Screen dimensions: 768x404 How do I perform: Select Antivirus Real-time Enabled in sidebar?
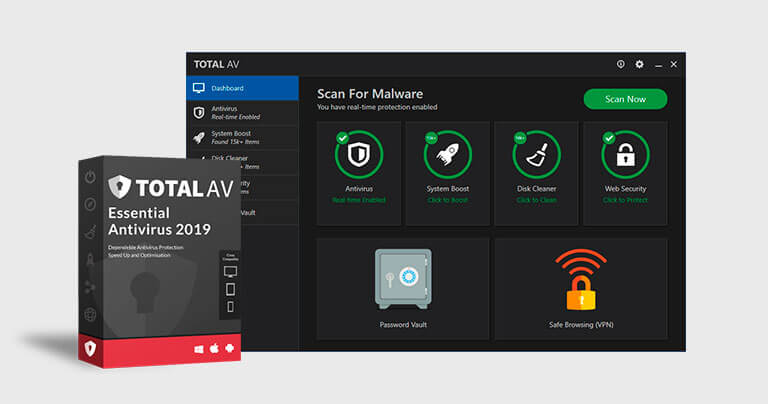pyautogui.click(x=242, y=113)
